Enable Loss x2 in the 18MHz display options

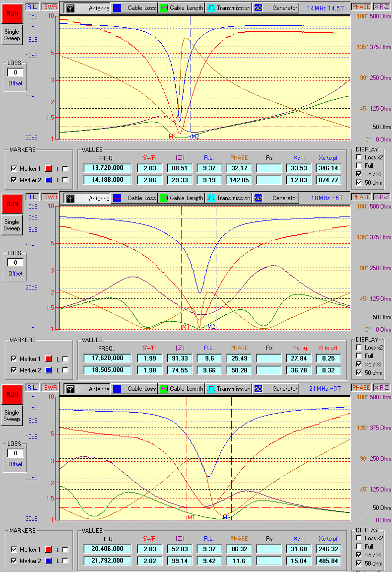(359, 347)
